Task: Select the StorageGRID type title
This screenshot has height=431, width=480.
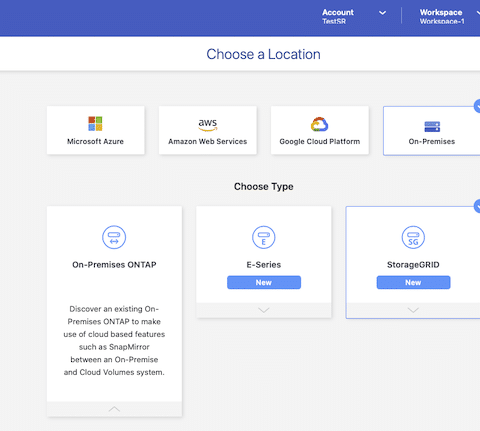Action: coord(413,265)
